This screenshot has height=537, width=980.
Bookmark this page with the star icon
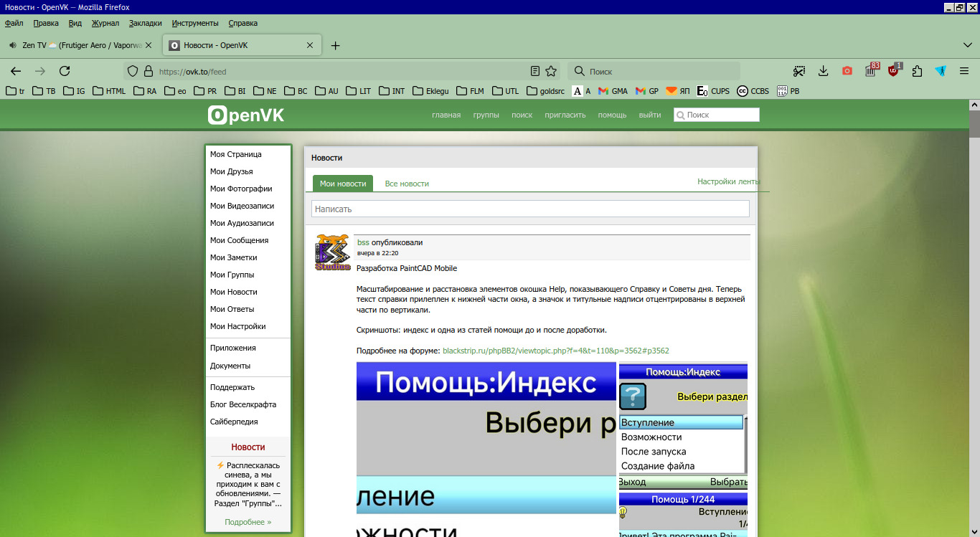click(551, 71)
